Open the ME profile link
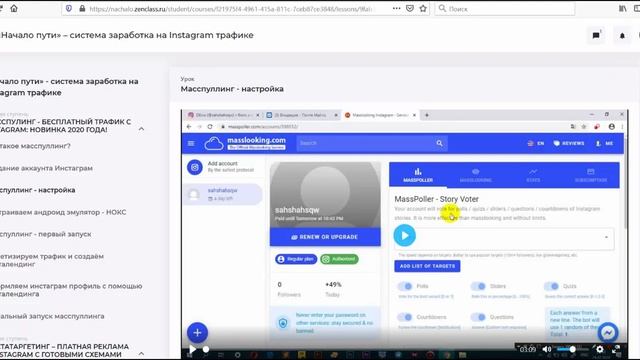Image resolution: width=640 pixels, height=360 pixels. pos(604,143)
